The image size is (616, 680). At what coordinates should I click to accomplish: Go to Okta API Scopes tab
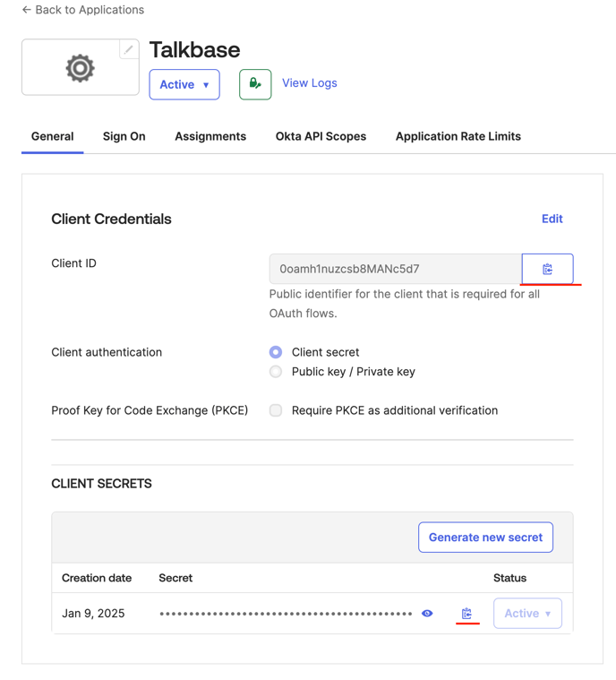[321, 136]
